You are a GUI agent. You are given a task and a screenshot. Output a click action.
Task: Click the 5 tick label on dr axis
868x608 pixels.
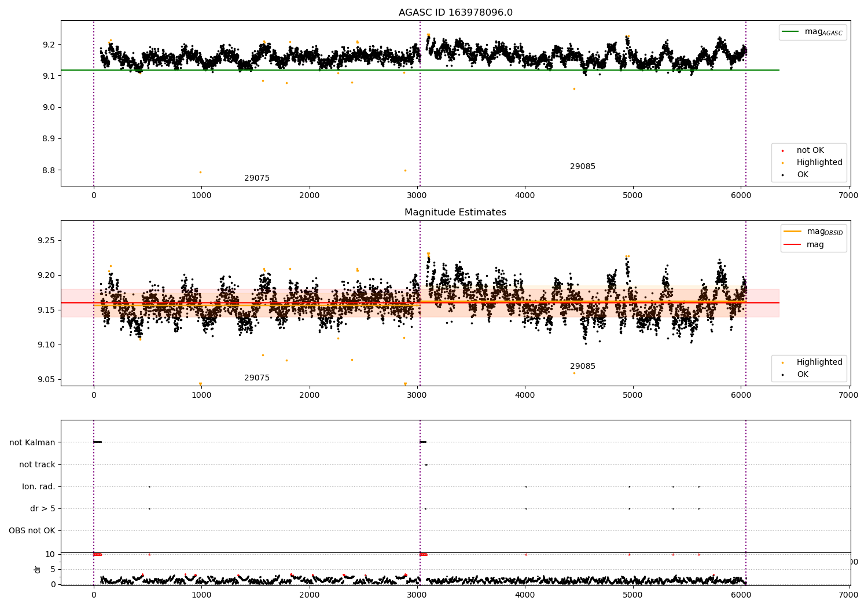[x=53, y=569]
